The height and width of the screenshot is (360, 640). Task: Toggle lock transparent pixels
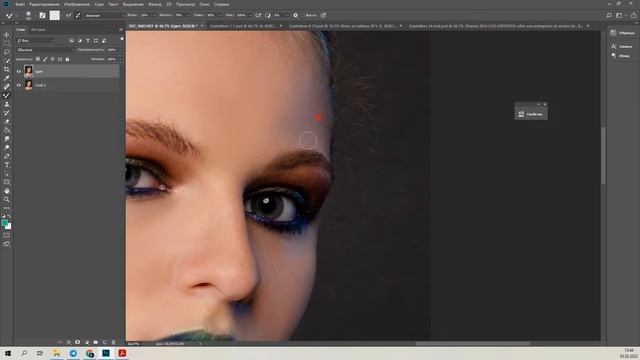[38, 59]
